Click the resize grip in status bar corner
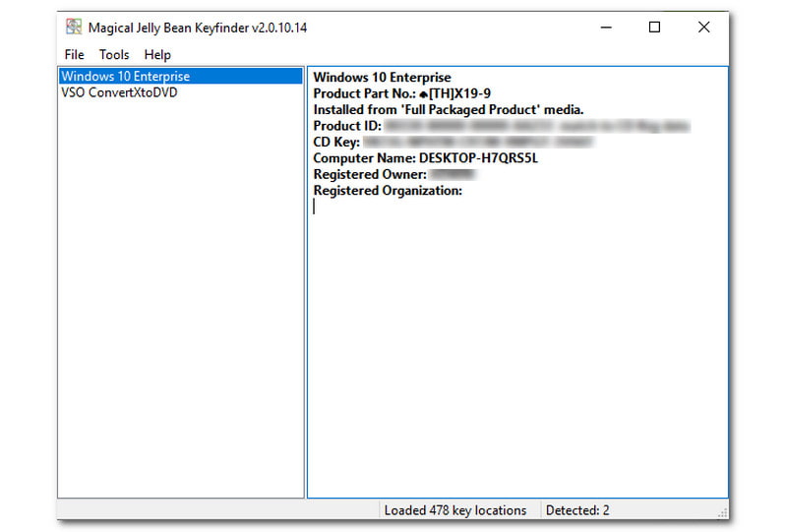This screenshot has height=532, width=787. point(722,513)
